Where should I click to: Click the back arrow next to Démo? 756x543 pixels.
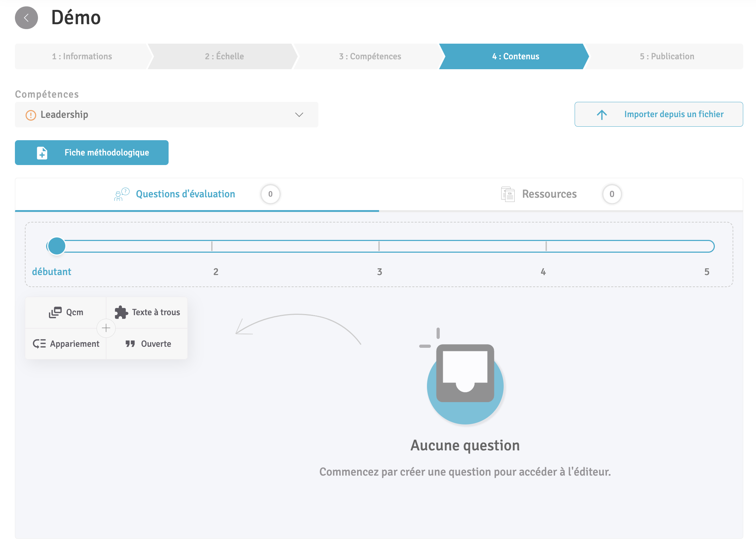tap(26, 18)
